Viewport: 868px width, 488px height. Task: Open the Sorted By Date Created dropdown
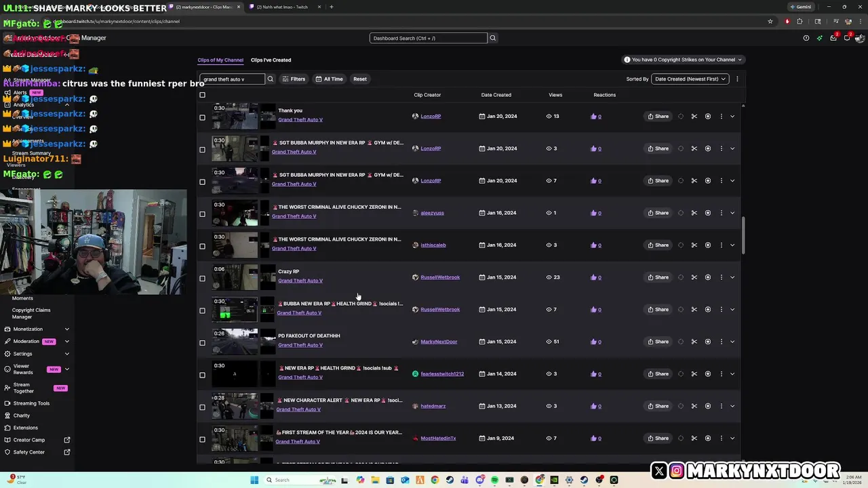pyautogui.click(x=690, y=79)
